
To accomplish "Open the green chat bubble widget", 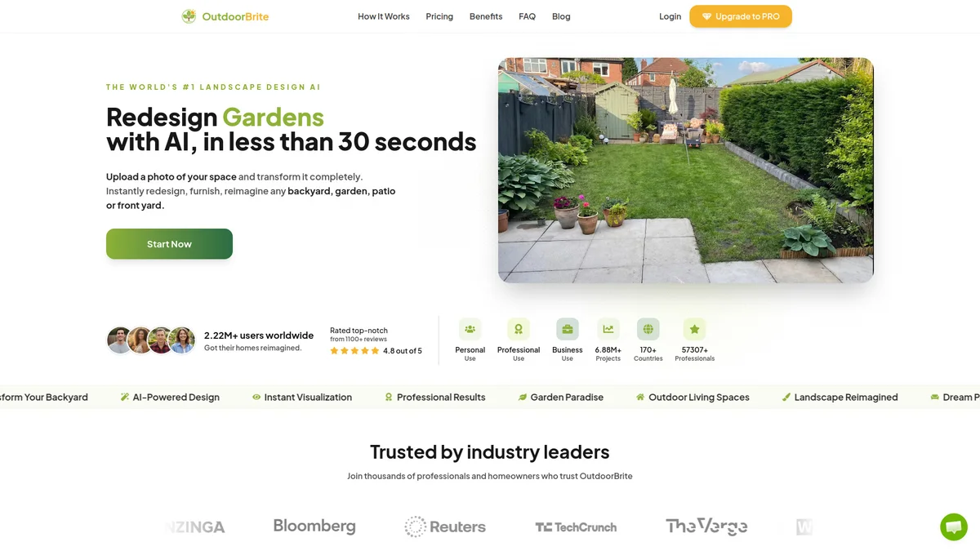I will pos(953,527).
